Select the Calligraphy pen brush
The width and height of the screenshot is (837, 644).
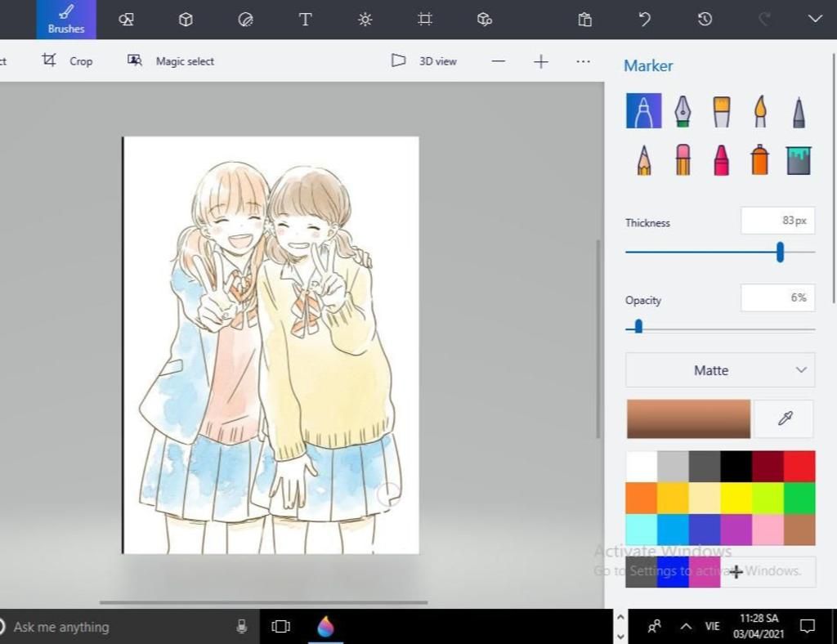coord(683,111)
